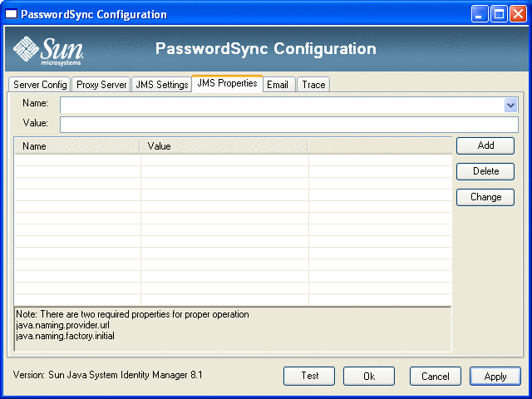Open the Proxy Server tab
The width and height of the screenshot is (532, 399).
(x=101, y=85)
